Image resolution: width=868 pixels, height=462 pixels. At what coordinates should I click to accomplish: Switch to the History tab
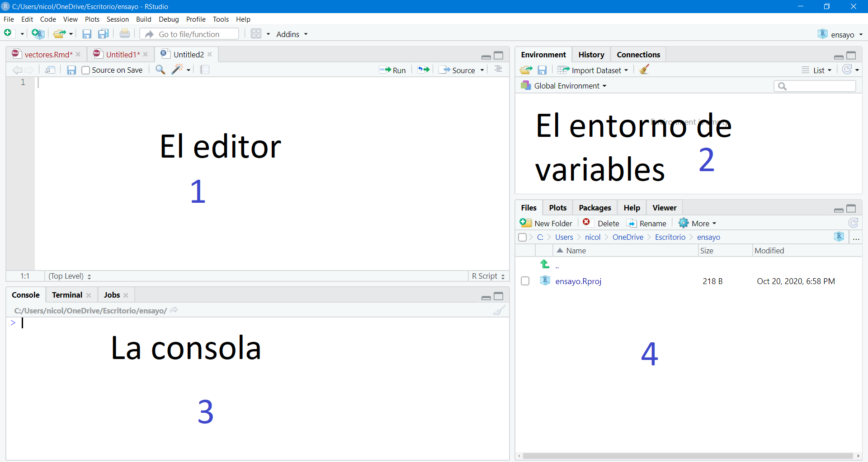[x=591, y=54]
